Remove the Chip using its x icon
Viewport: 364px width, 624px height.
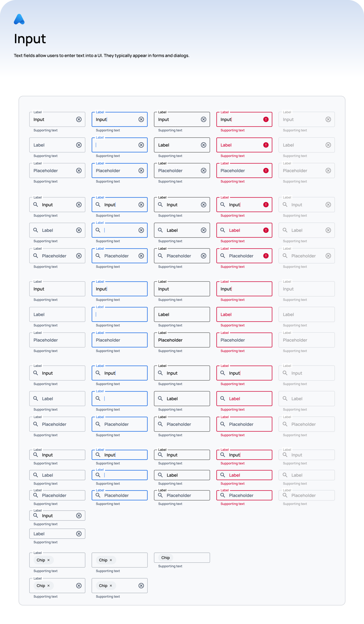pyautogui.click(x=49, y=560)
